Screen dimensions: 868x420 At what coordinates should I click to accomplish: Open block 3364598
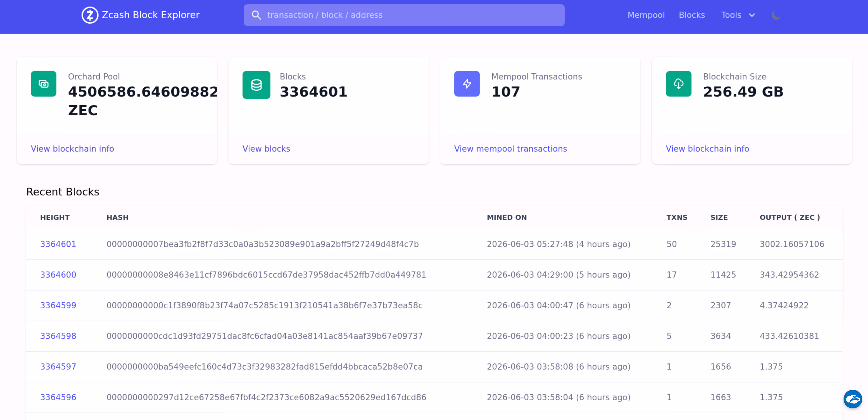point(58,336)
